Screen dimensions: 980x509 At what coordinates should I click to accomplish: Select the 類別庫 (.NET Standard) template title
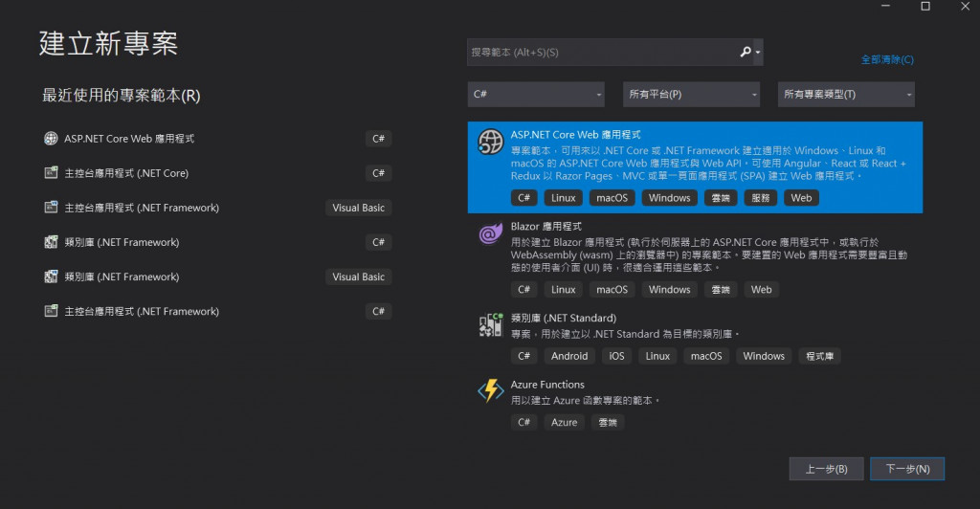563,318
